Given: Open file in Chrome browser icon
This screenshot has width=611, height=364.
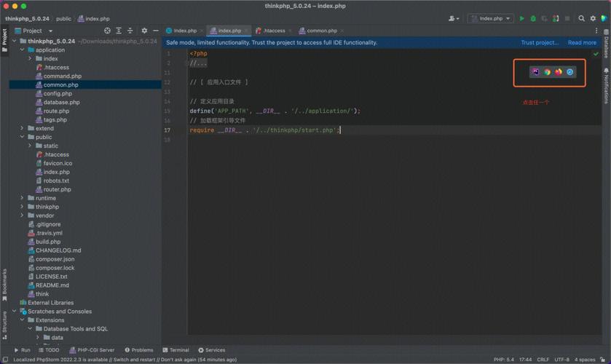Looking at the screenshot, I should click(547, 72).
